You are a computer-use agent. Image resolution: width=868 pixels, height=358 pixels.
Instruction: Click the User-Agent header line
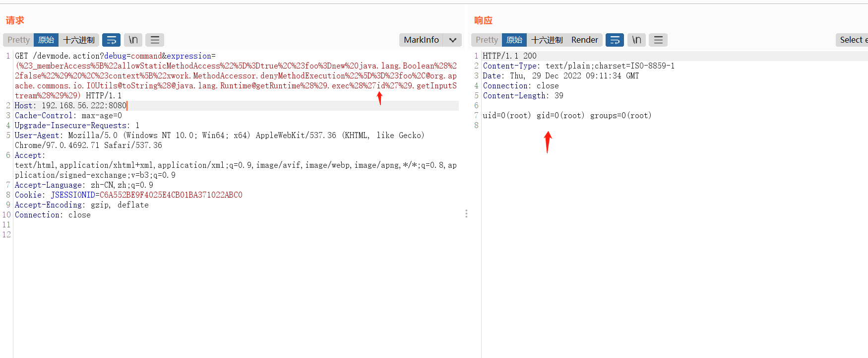click(220, 140)
